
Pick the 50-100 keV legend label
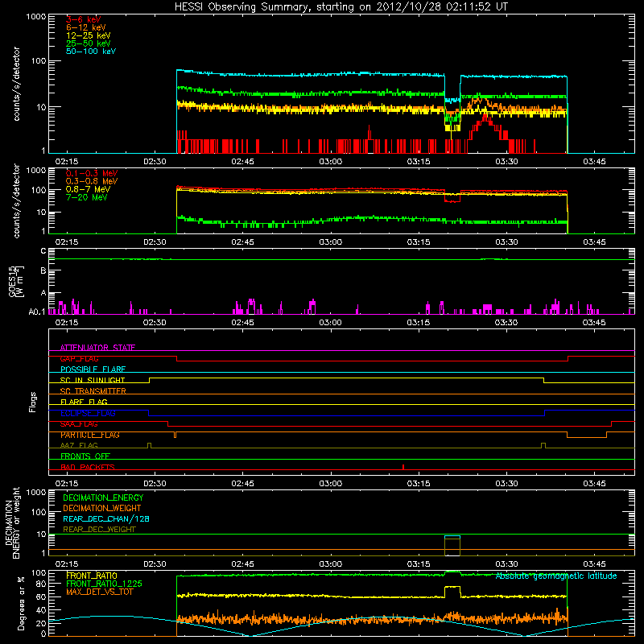pyautogui.click(x=91, y=52)
